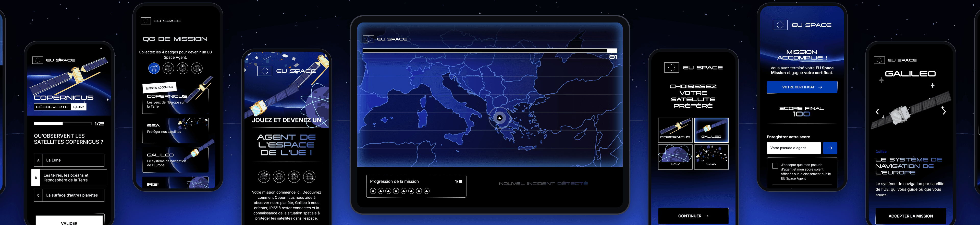
Task: Click the EU flag logo on the QG de Mission screen
Action: (146, 21)
